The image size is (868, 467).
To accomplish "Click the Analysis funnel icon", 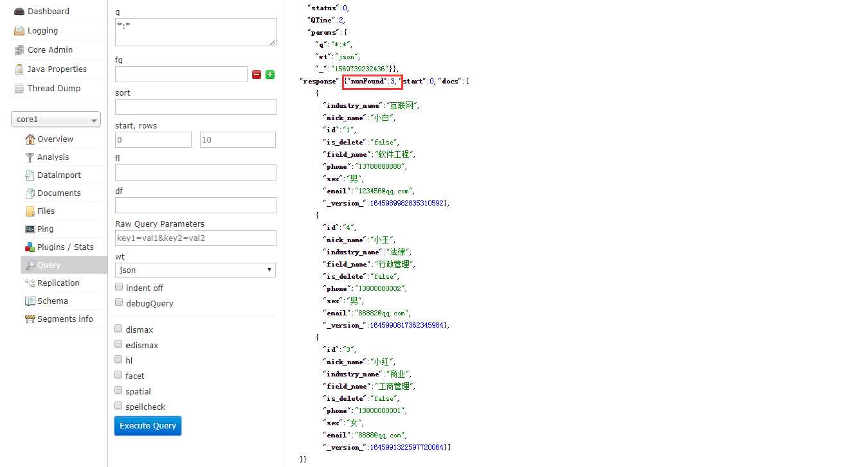I will click(30, 157).
